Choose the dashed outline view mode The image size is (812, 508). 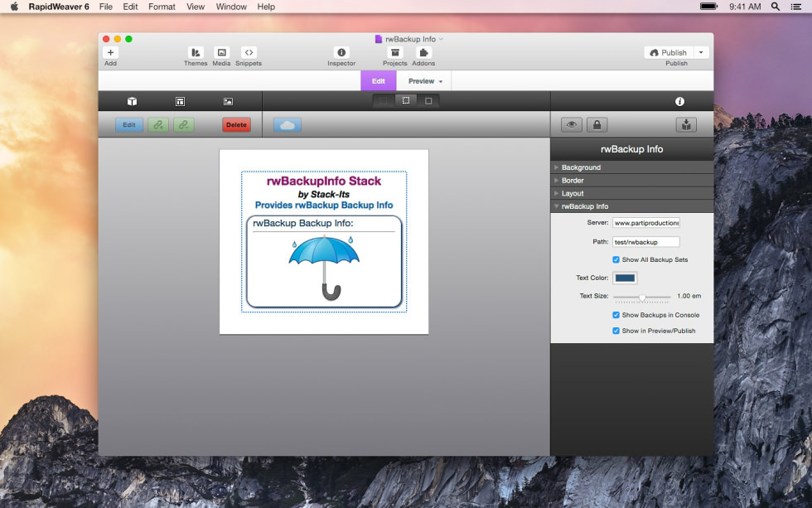click(x=406, y=101)
